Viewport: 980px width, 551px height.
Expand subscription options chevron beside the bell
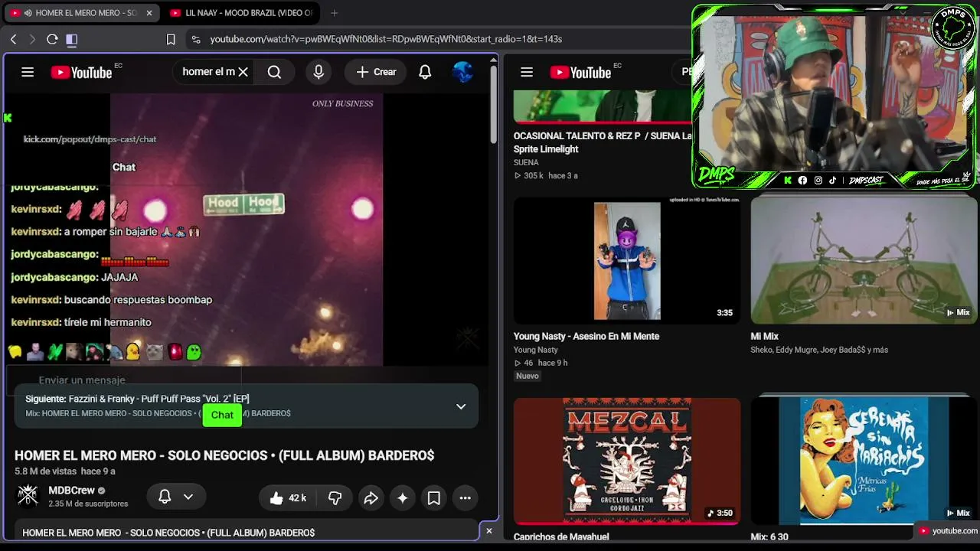188,497
